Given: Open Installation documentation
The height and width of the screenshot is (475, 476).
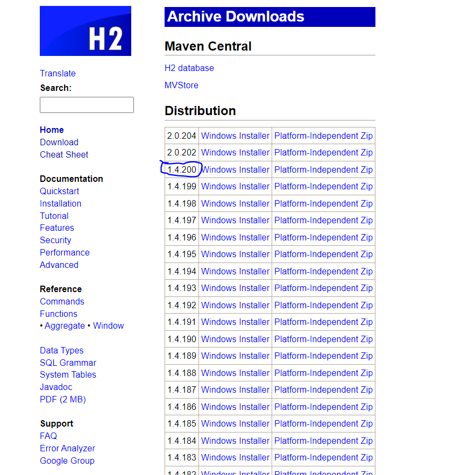Looking at the screenshot, I should point(61,203).
